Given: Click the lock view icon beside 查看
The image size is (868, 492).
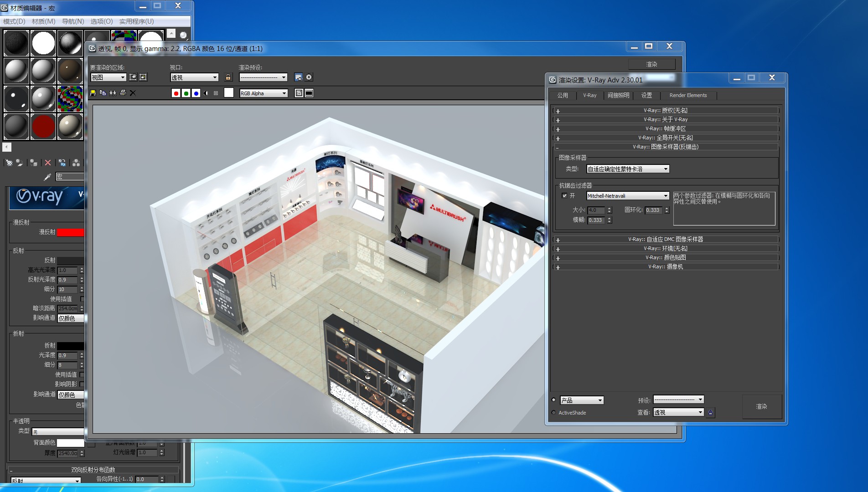Looking at the screenshot, I should (x=710, y=412).
